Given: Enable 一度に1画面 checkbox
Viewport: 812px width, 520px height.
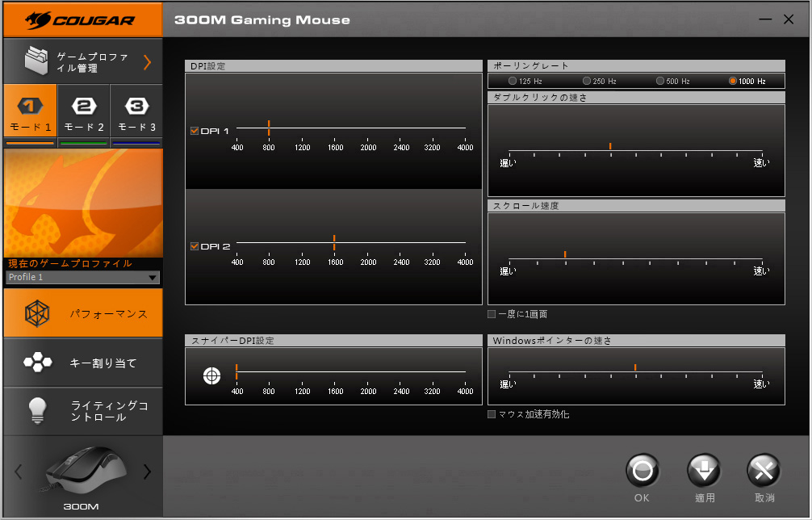Looking at the screenshot, I should (x=492, y=314).
